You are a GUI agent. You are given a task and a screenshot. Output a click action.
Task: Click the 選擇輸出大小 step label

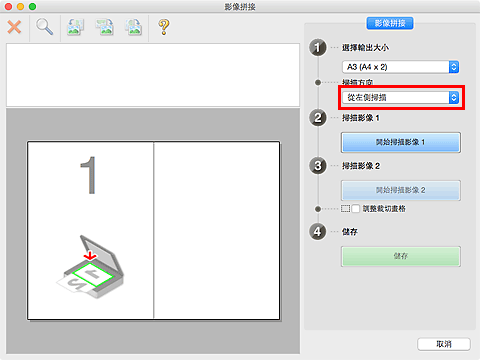pyautogui.click(x=365, y=48)
